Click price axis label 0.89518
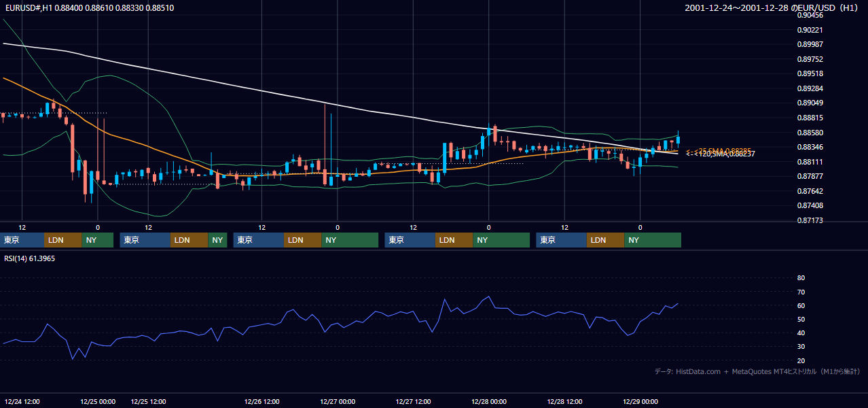 tap(810, 73)
